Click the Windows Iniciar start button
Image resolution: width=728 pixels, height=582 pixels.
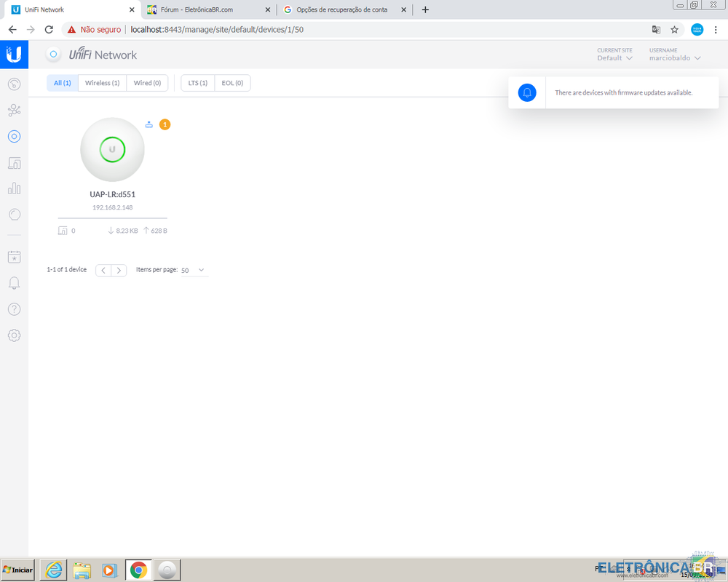(17, 570)
